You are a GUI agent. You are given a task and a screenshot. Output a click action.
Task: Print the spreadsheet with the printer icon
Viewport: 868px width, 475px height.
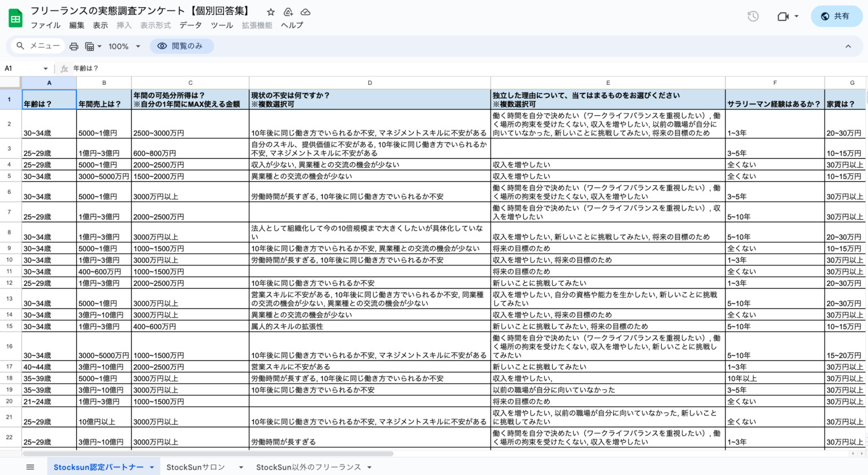click(x=73, y=46)
